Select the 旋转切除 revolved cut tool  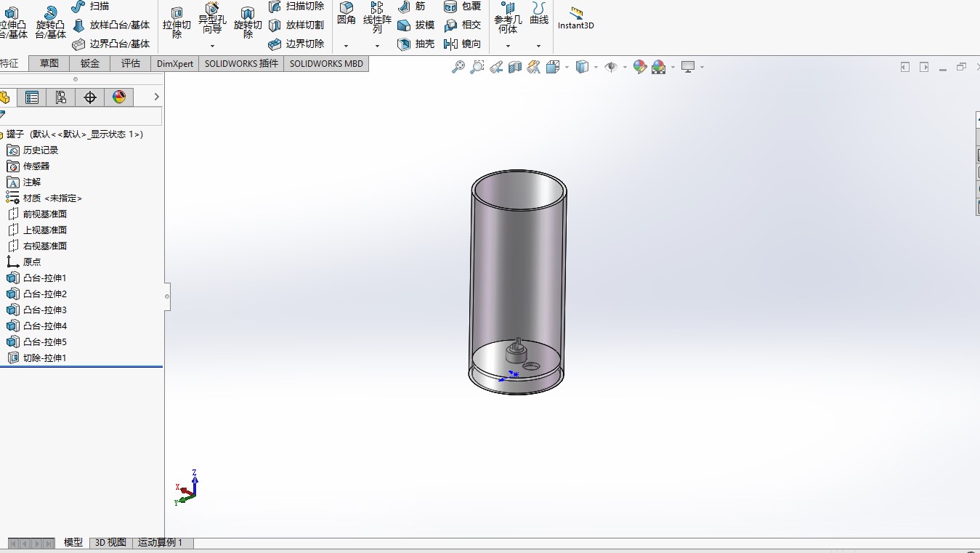pos(248,22)
